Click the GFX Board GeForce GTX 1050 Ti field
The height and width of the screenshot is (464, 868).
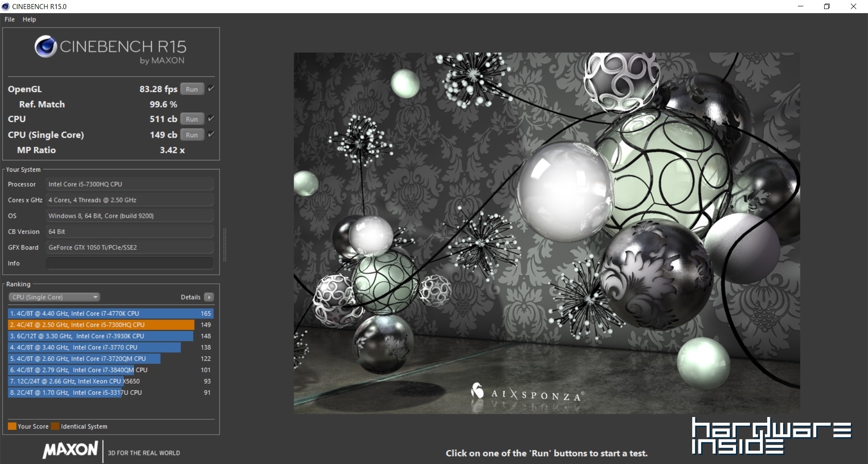130,247
